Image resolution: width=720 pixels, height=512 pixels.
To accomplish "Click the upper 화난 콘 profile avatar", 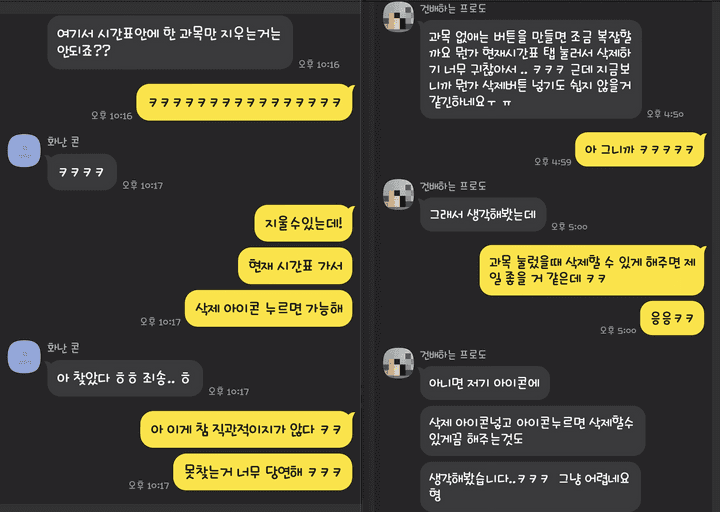I will coord(24,150).
